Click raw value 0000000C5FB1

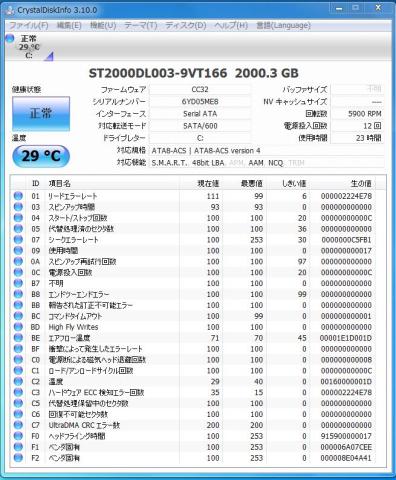point(347,240)
